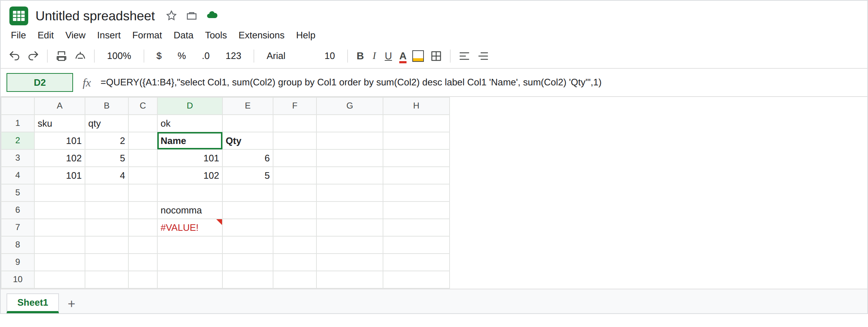Click the Name Box showing D2

pyautogui.click(x=40, y=82)
